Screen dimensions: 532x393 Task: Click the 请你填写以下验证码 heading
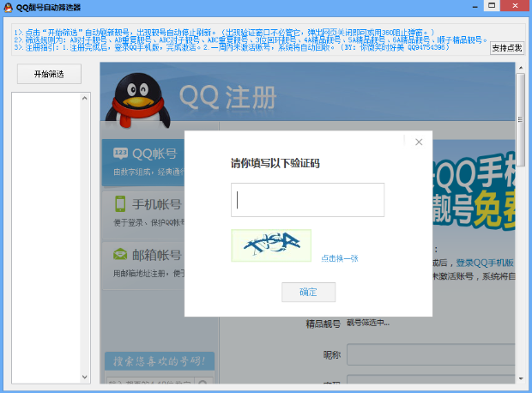click(x=275, y=163)
